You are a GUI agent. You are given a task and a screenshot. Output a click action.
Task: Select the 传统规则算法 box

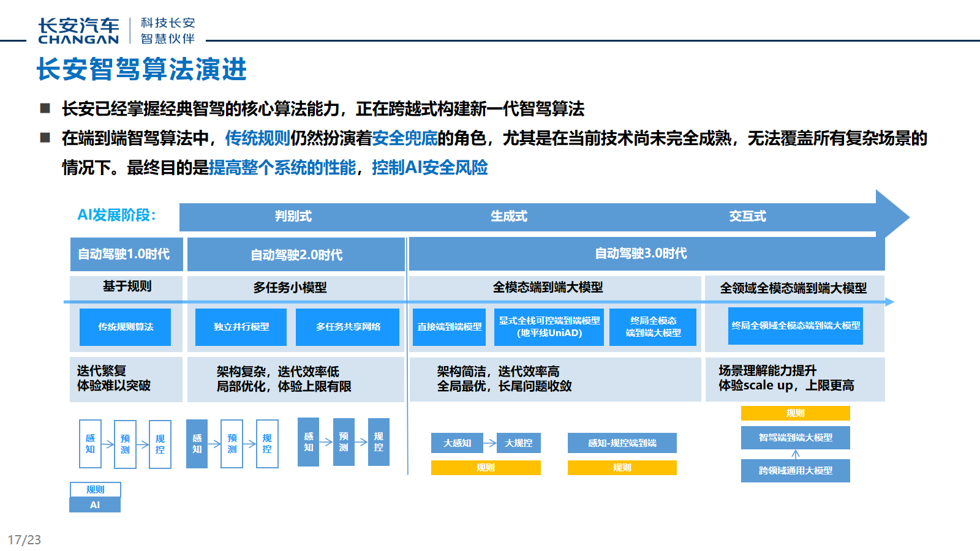[126, 327]
